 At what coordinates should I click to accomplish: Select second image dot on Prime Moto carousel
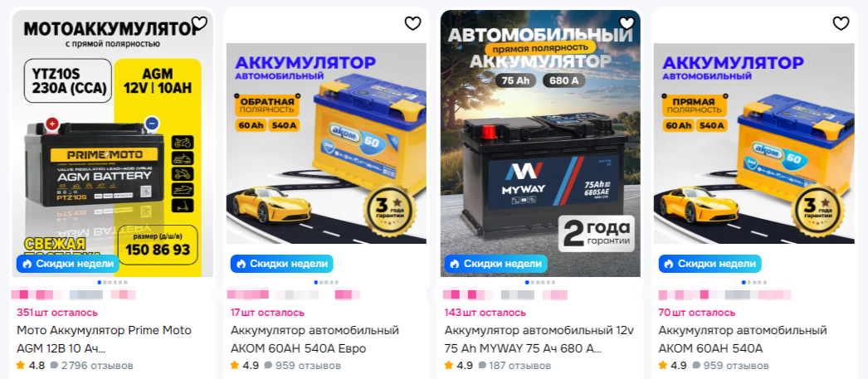(x=105, y=282)
